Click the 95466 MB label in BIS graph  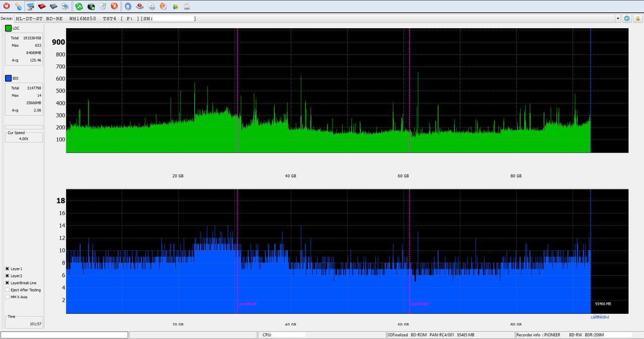point(603,304)
